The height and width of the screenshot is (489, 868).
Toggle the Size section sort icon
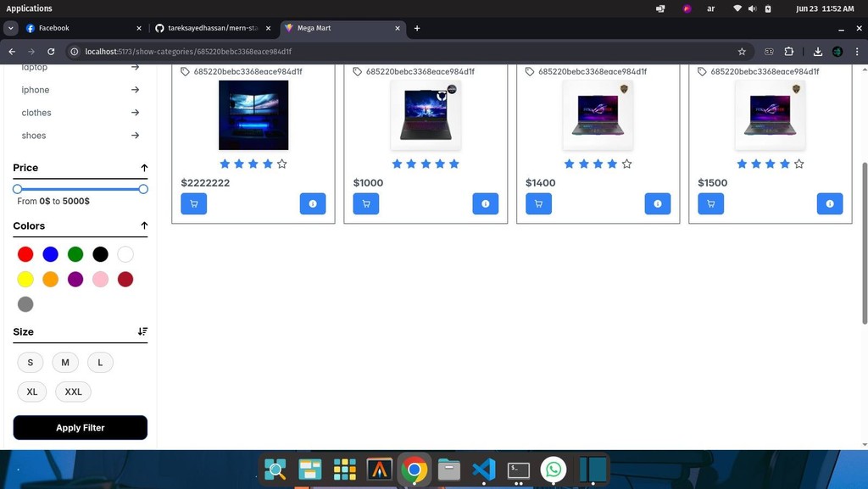[x=142, y=331]
